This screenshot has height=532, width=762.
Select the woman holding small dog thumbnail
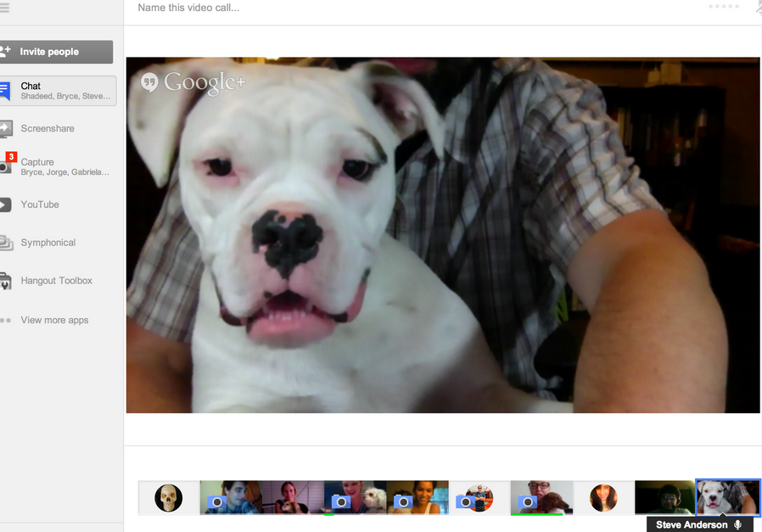click(x=291, y=498)
